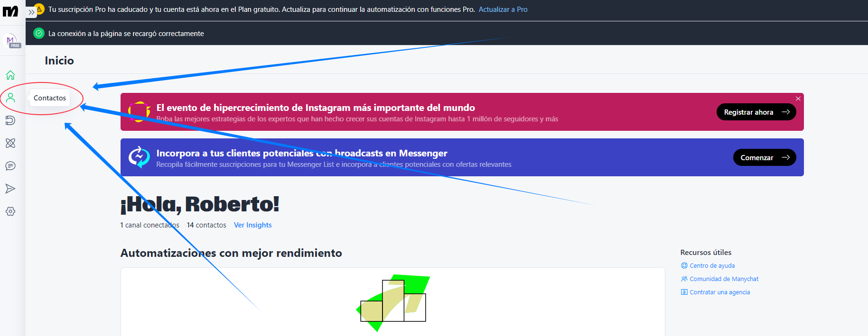868x336 pixels.
Task: Click the yellow warning icon in top banner
Action: [x=39, y=9]
